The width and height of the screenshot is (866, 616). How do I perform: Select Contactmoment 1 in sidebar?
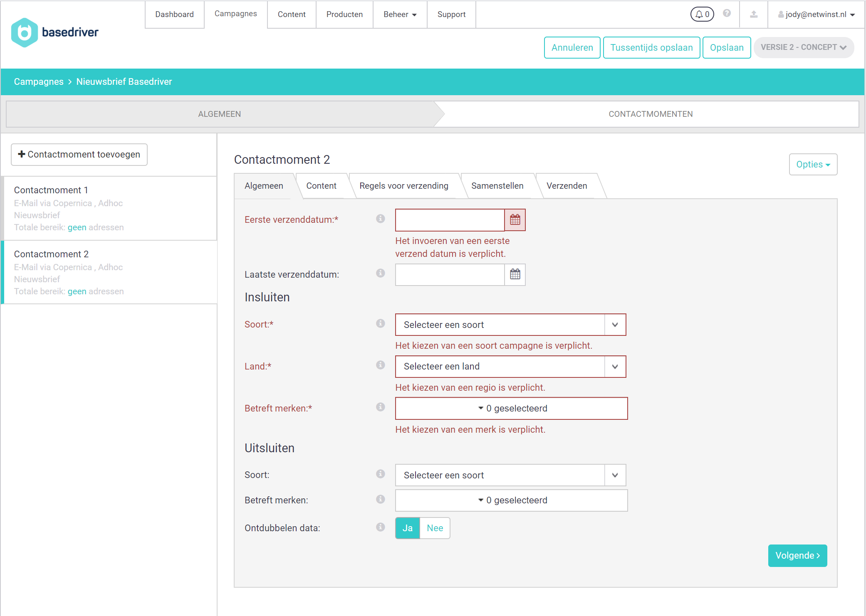(x=109, y=208)
